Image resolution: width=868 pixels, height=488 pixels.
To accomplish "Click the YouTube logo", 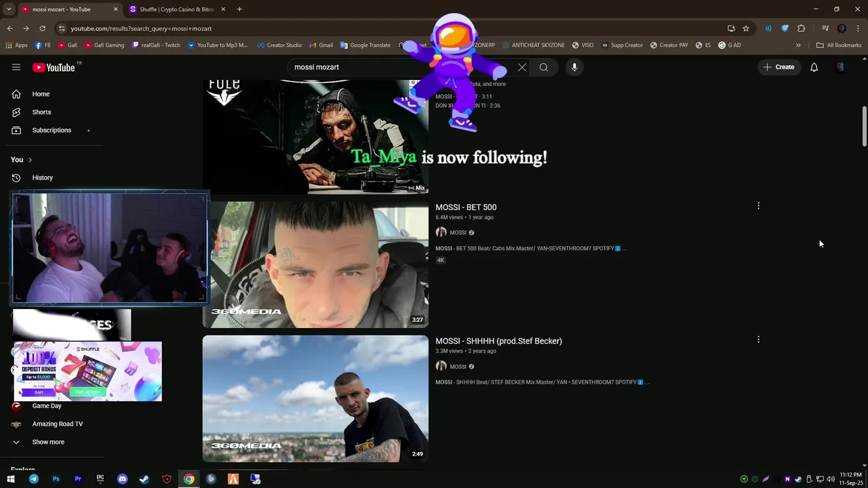I will [x=54, y=67].
